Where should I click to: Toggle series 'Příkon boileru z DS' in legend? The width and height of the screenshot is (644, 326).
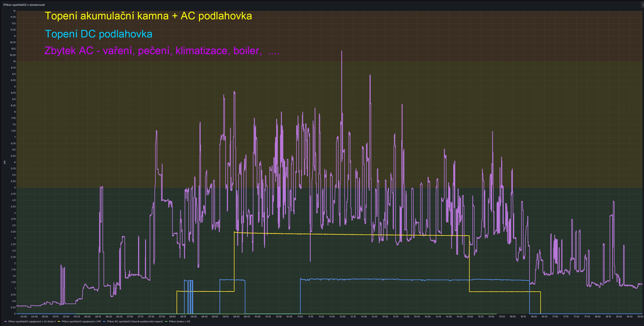[x=180, y=321]
